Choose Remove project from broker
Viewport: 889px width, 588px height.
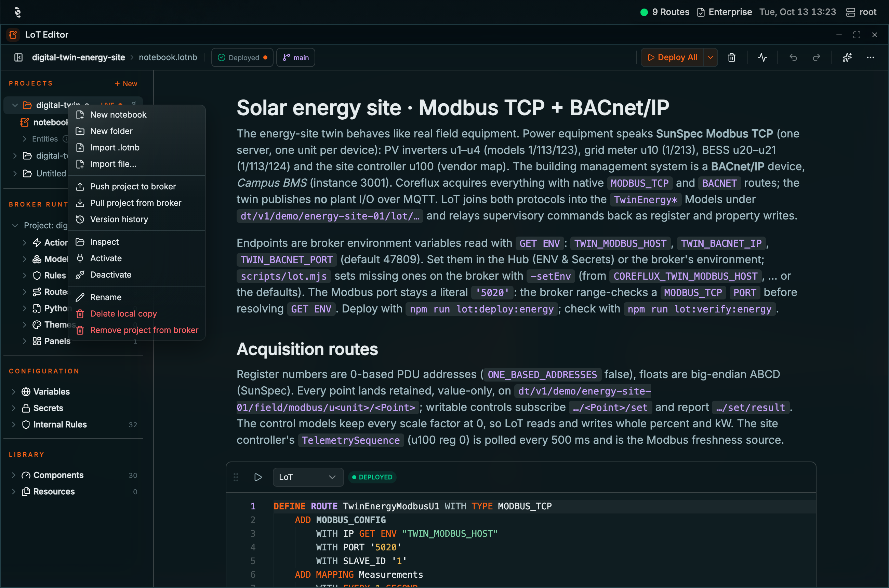[137, 330]
